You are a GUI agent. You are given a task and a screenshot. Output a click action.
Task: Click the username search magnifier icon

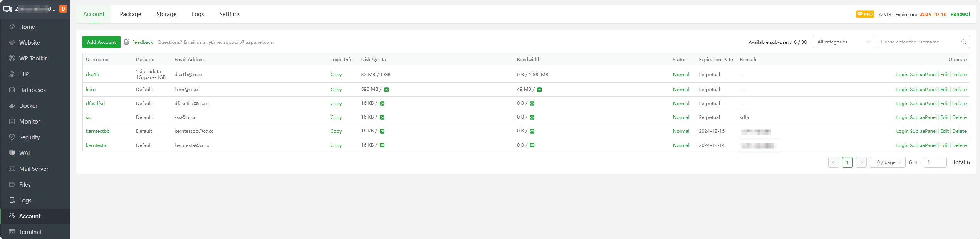click(x=963, y=42)
